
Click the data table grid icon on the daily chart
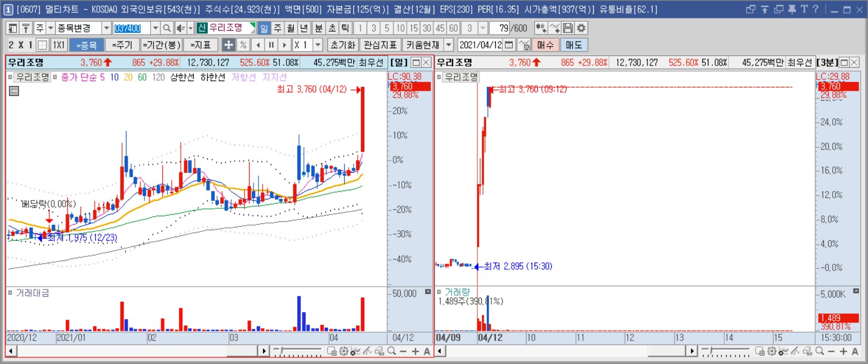point(14,91)
